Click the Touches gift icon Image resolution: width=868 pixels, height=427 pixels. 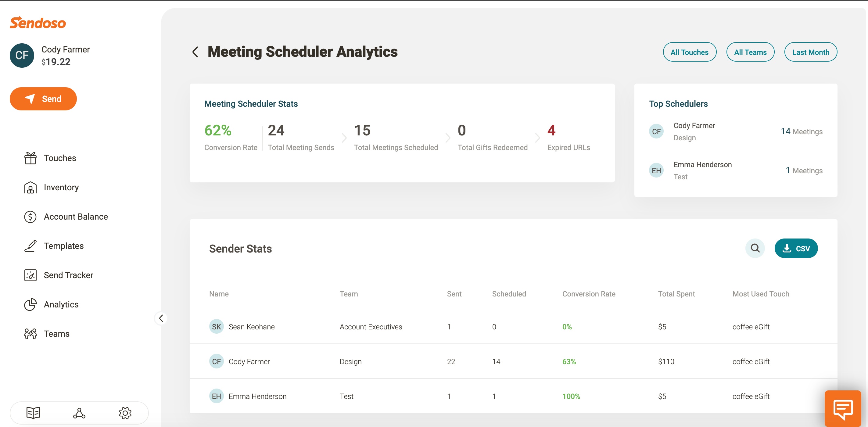(30, 158)
